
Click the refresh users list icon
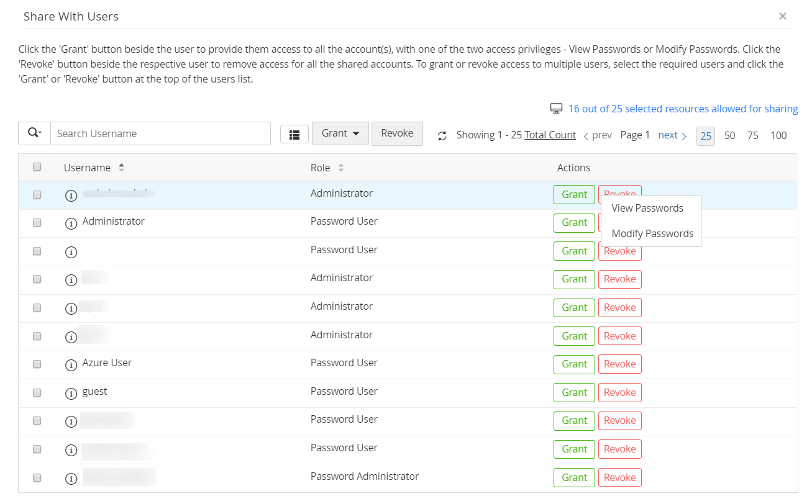(x=442, y=136)
